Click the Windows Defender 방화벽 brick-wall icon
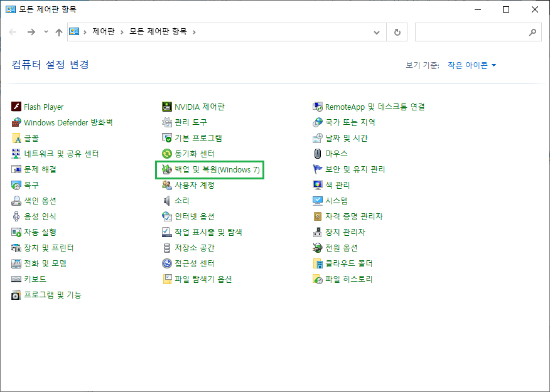The width and height of the screenshot is (550, 392). 16,122
